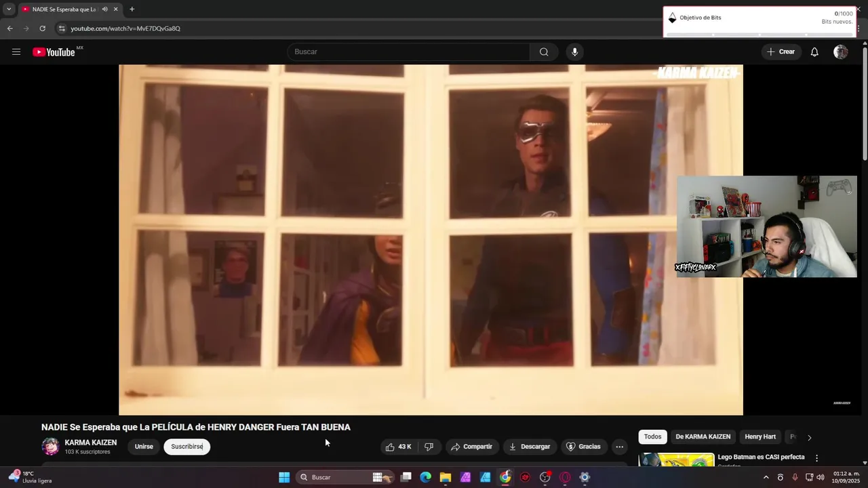Click the Compartir share button
The image size is (868, 488).
click(472, 447)
